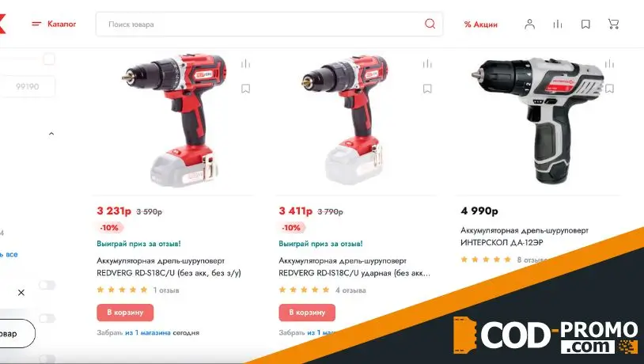Click the search magnifier icon
Image resolution: width=644 pixels, height=364 pixels.
coord(430,24)
